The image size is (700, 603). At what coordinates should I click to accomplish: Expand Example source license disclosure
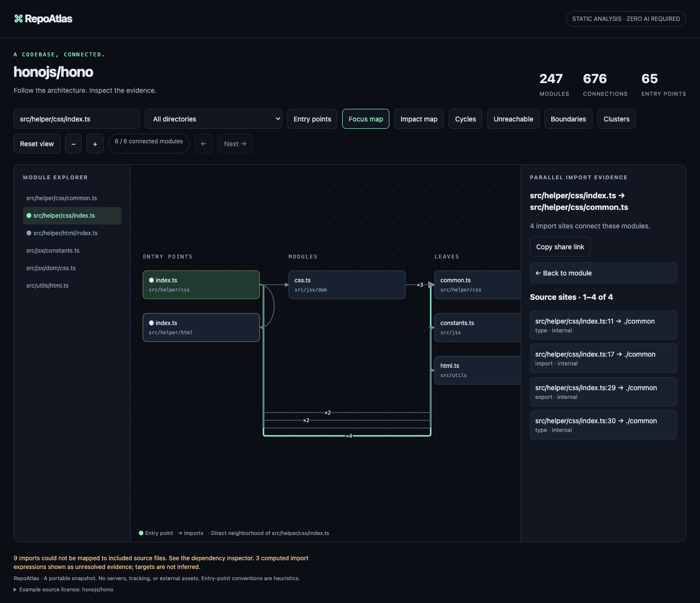(x=64, y=589)
